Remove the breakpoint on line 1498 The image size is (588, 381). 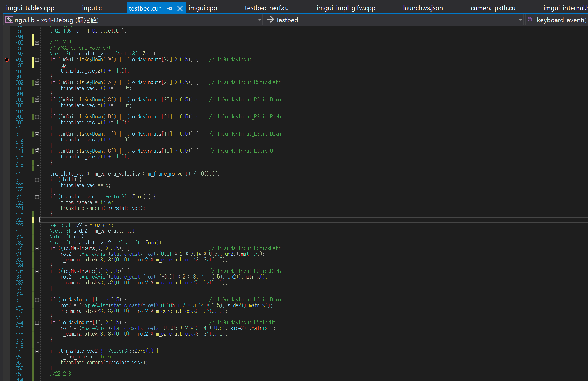(x=7, y=60)
